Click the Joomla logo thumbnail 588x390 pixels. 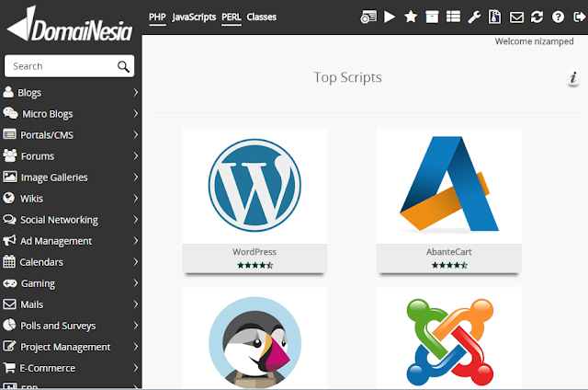pyautogui.click(x=449, y=342)
